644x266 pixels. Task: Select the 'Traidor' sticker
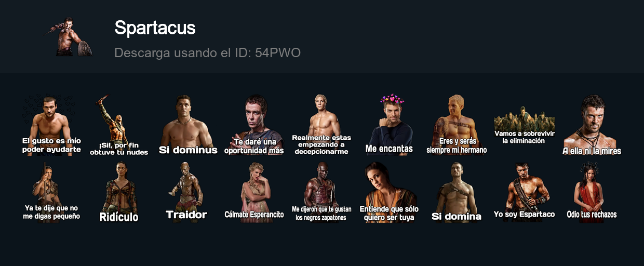pos(186,193)
